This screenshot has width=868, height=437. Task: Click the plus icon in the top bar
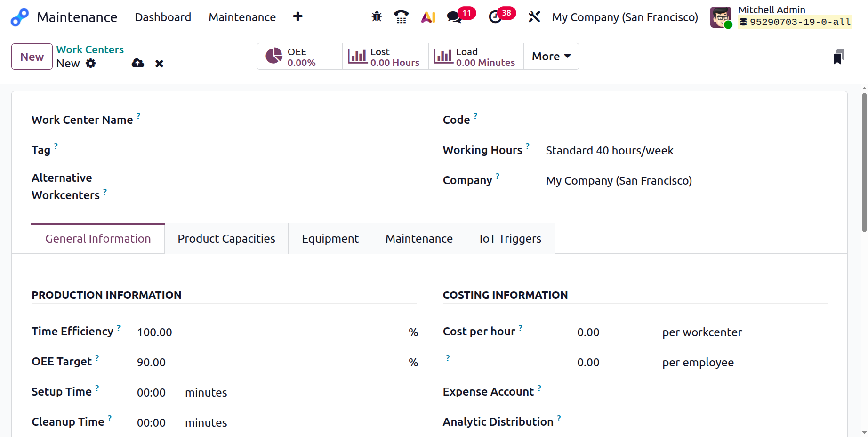point(298,16)
